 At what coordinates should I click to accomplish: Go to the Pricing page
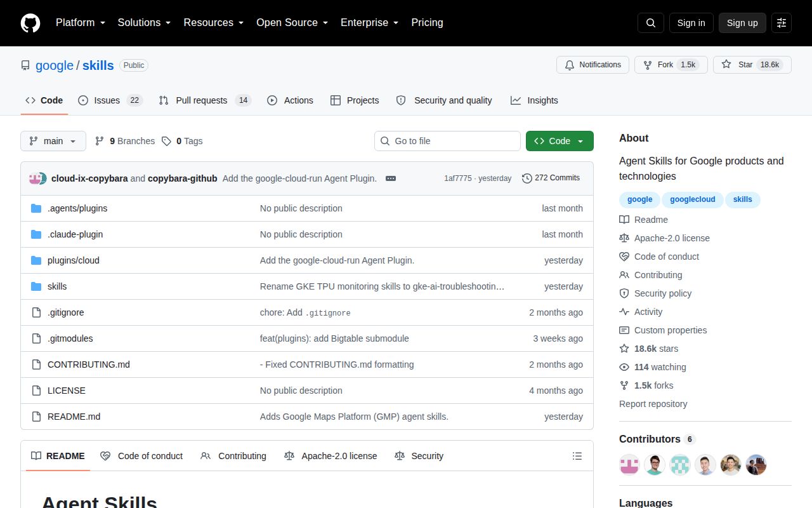point(427,23)
